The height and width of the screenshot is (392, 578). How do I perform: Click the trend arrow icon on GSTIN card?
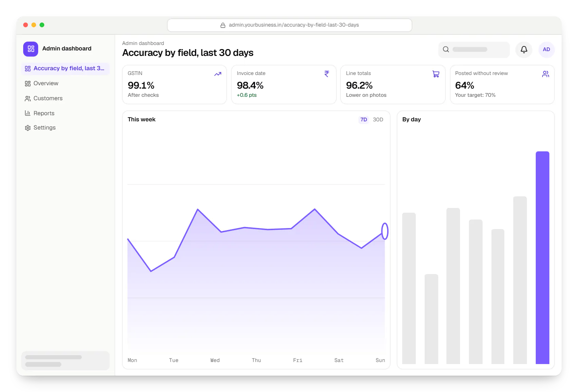[218, 74]
